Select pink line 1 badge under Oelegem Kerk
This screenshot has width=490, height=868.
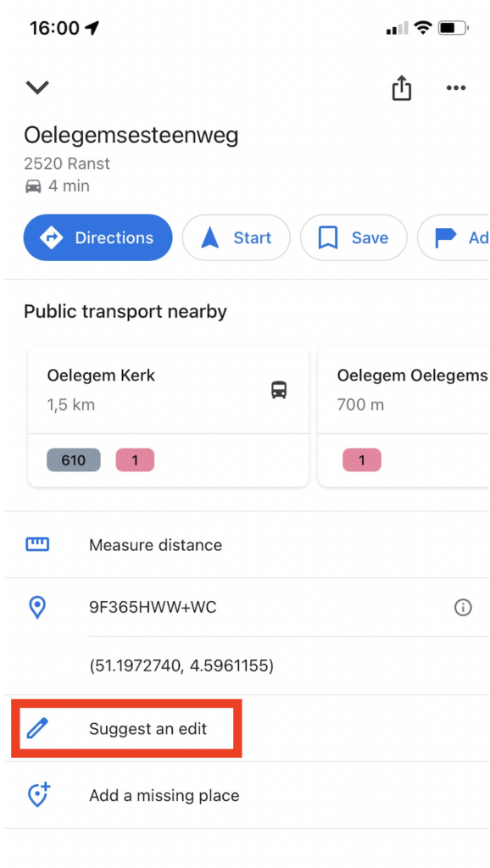[x=135, y=460]
